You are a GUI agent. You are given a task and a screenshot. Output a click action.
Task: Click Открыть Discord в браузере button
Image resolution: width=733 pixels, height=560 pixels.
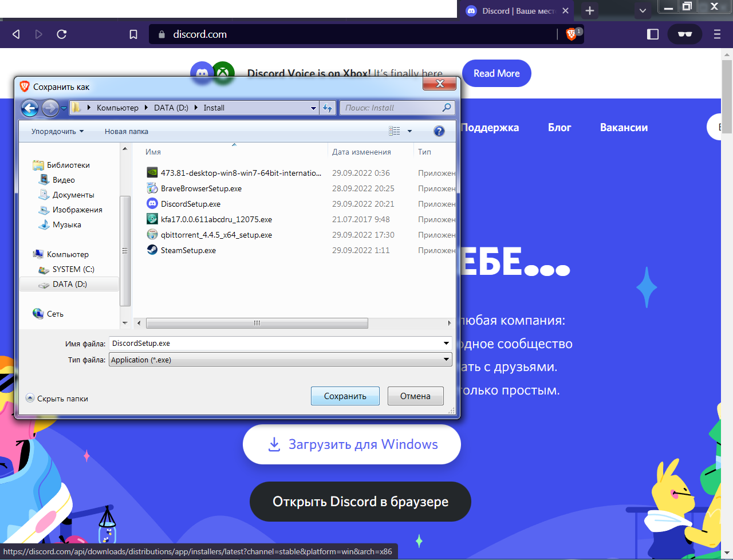(360, 502)
